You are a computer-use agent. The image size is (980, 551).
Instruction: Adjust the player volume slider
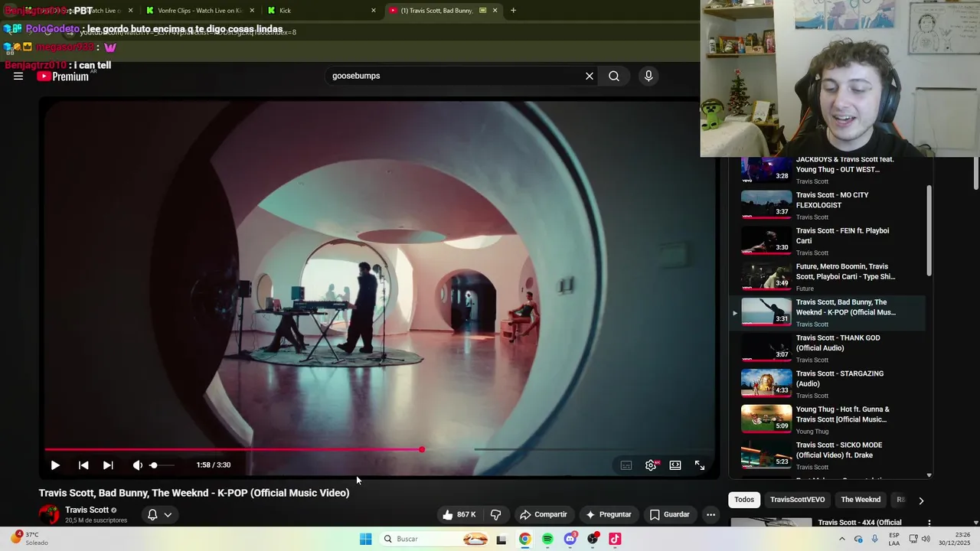point(162,465)
